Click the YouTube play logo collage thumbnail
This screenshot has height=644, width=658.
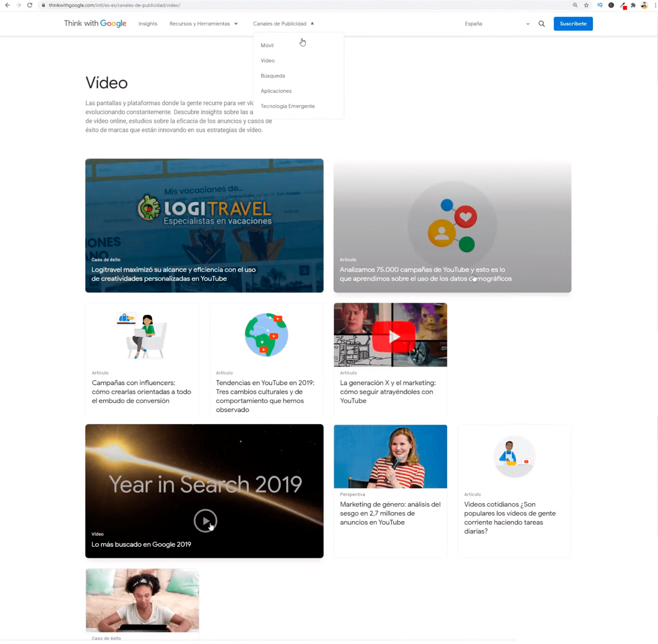(x=390, y=335)
